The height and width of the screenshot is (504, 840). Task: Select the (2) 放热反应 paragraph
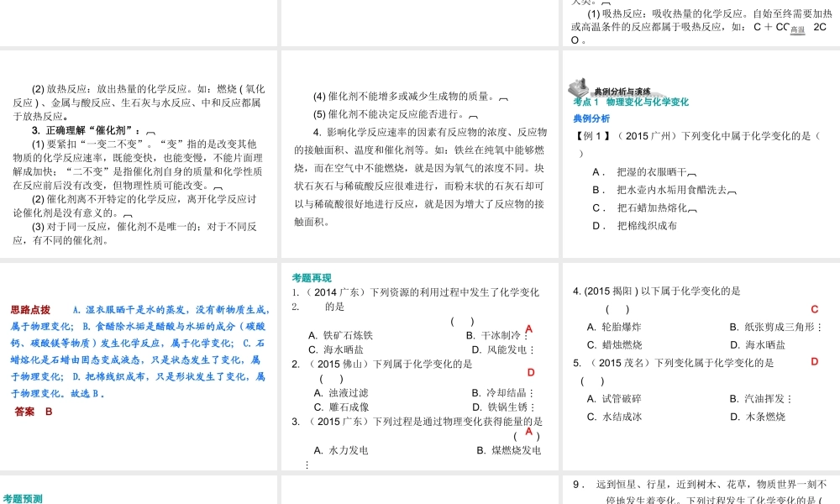pos(139,102)
